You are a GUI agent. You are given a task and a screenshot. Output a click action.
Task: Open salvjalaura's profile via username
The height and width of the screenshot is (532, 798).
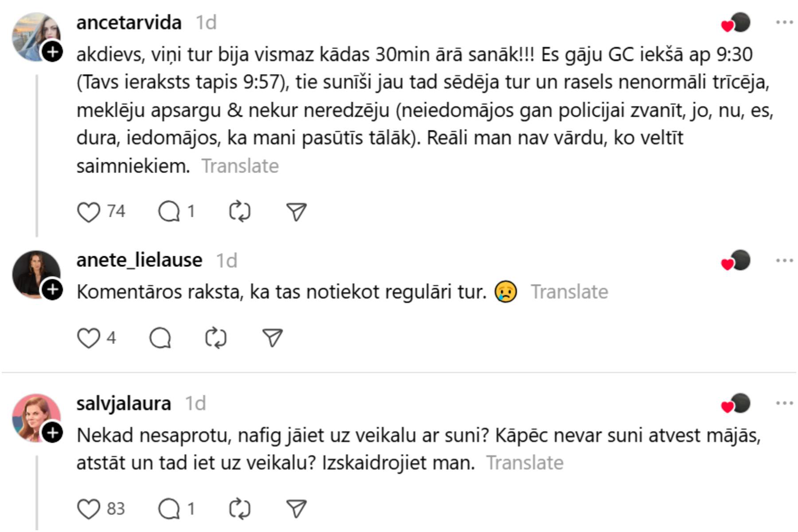124,403
